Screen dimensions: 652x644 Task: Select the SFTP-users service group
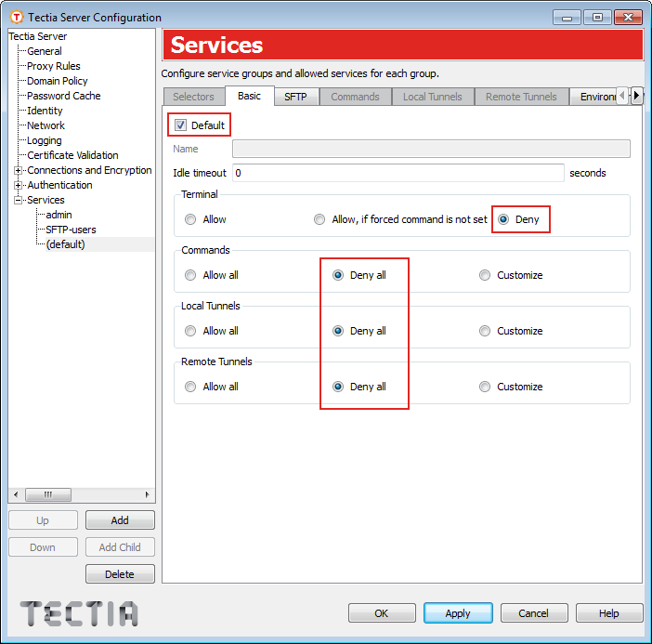pos(71,230)
